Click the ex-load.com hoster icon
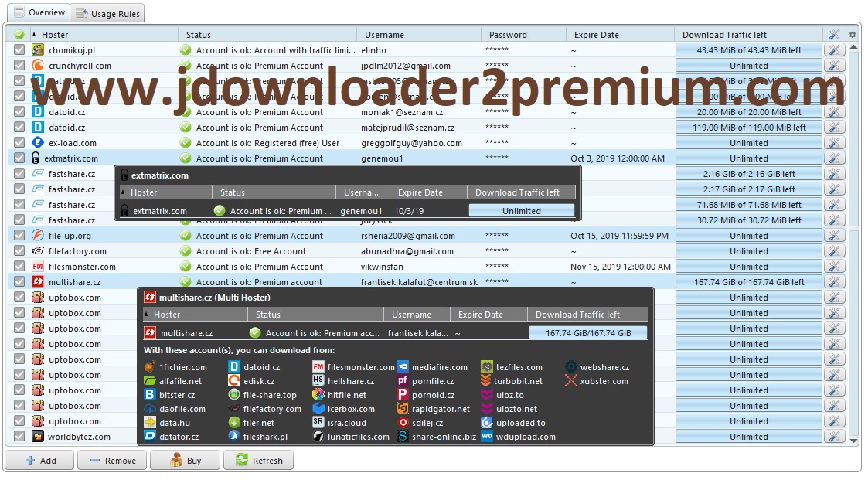The image size is (868, 480). 38,143
